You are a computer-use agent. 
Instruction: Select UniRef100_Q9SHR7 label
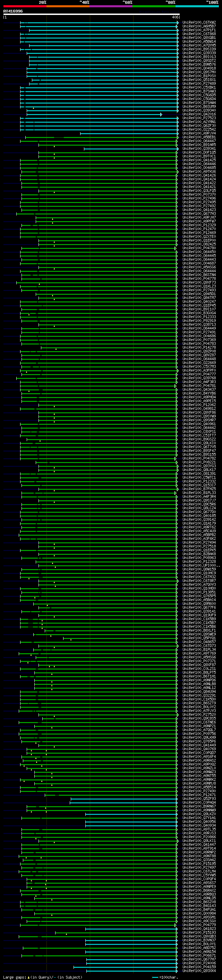point(199,420)
